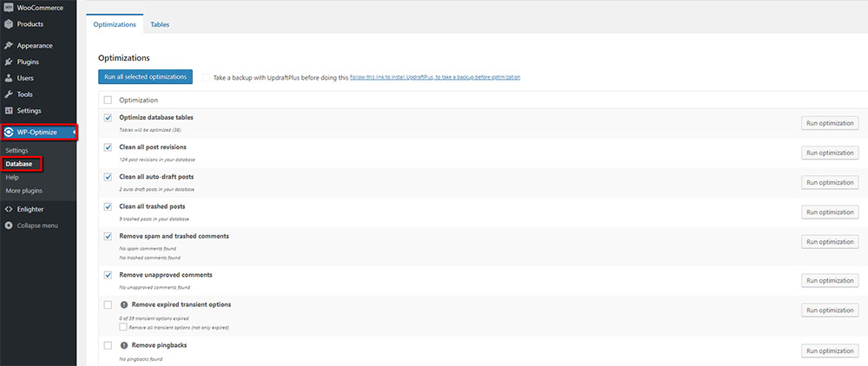This screenshot has width=868, height=366.
Task: Click info icon beside Remove pingbacks
Action: 124,345
